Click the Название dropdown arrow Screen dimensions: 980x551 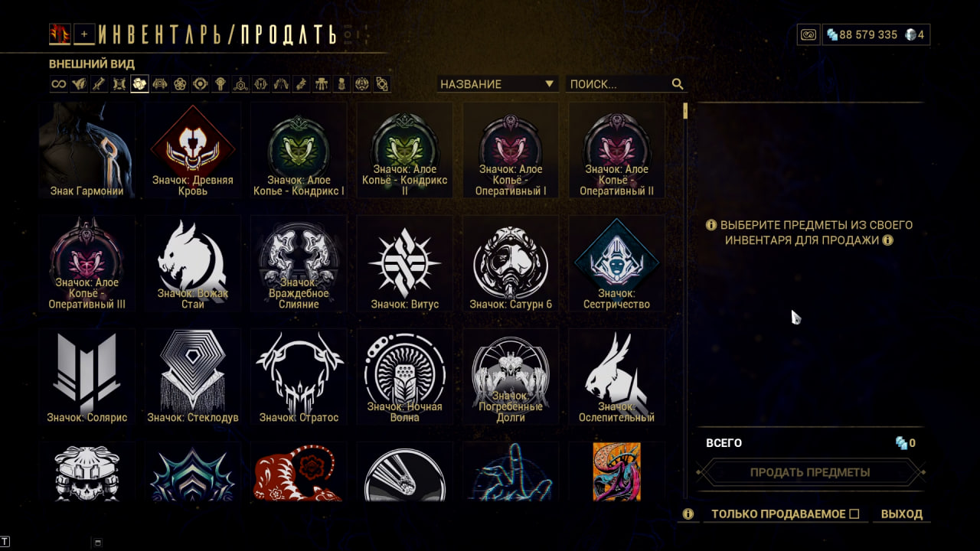click(x=549, y=84)
